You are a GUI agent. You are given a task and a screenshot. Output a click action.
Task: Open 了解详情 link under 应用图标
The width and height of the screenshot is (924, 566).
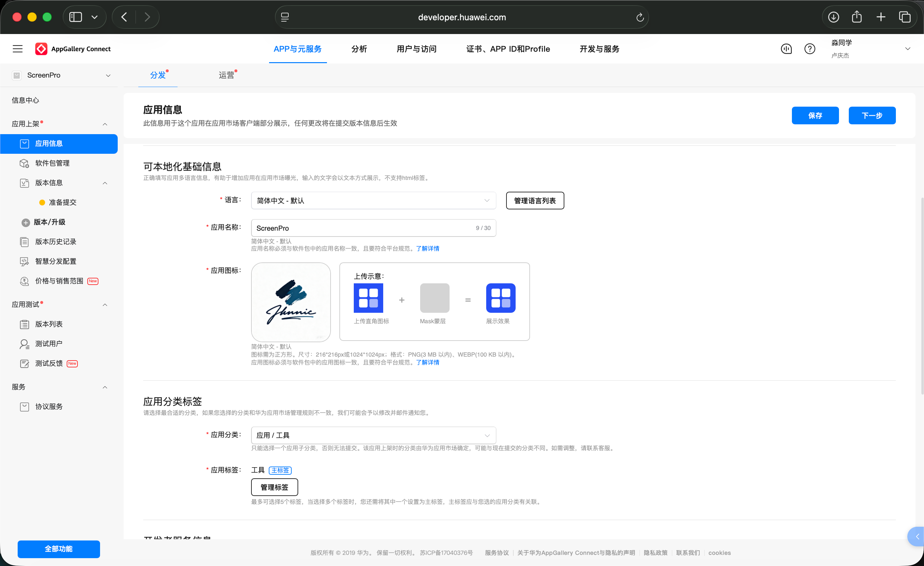click(x=427, y=362)
